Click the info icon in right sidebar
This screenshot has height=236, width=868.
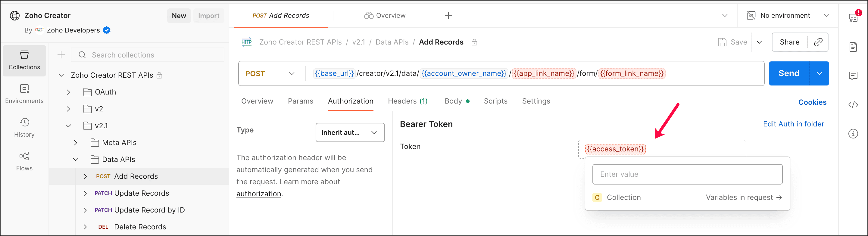pos(853,134)
